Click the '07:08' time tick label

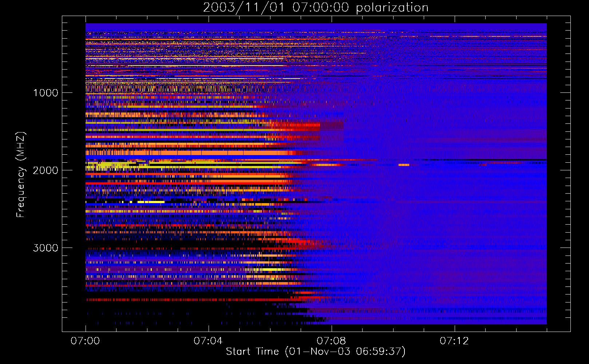click(x=331, y=341)
